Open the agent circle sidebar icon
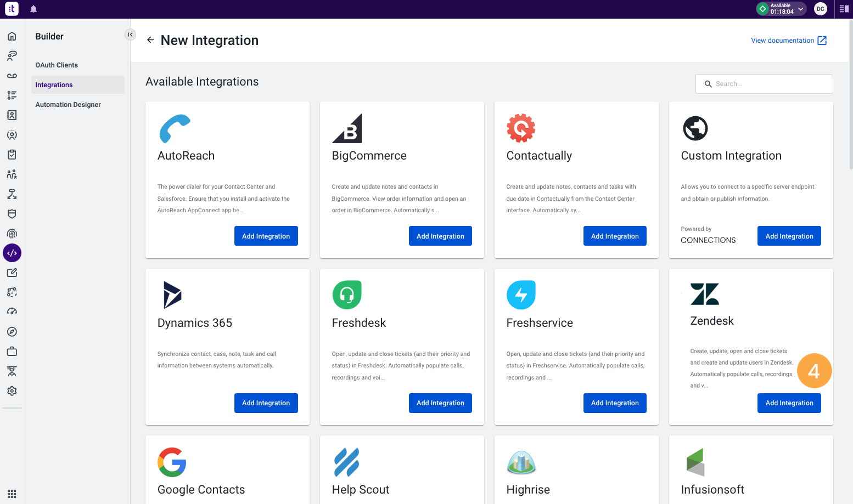 pyautogui.click(x=12, y=135)
